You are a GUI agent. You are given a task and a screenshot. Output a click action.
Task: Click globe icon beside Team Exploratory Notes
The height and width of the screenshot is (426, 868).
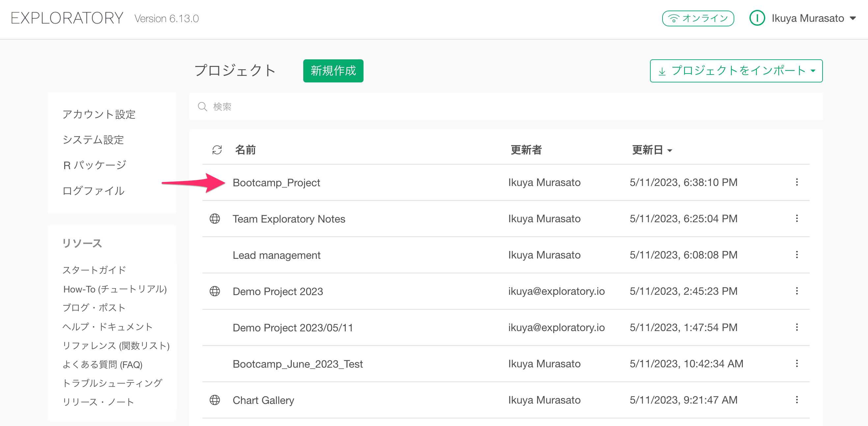[215, 219]
